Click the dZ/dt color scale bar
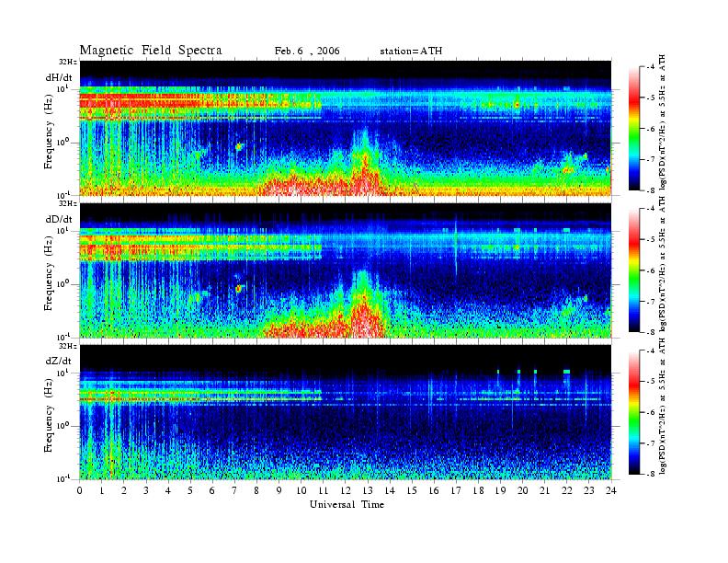The image size is (728, 563). [x=634, y=412]
